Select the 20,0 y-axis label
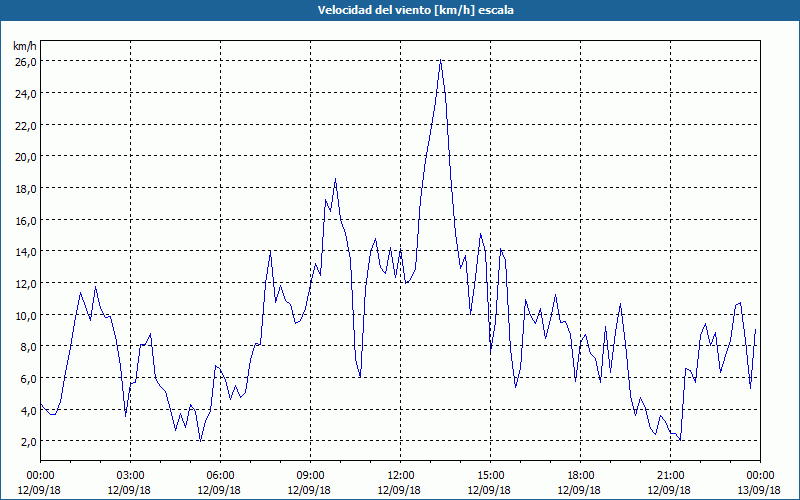The image size is (800, 500). (x=26, y=157)
